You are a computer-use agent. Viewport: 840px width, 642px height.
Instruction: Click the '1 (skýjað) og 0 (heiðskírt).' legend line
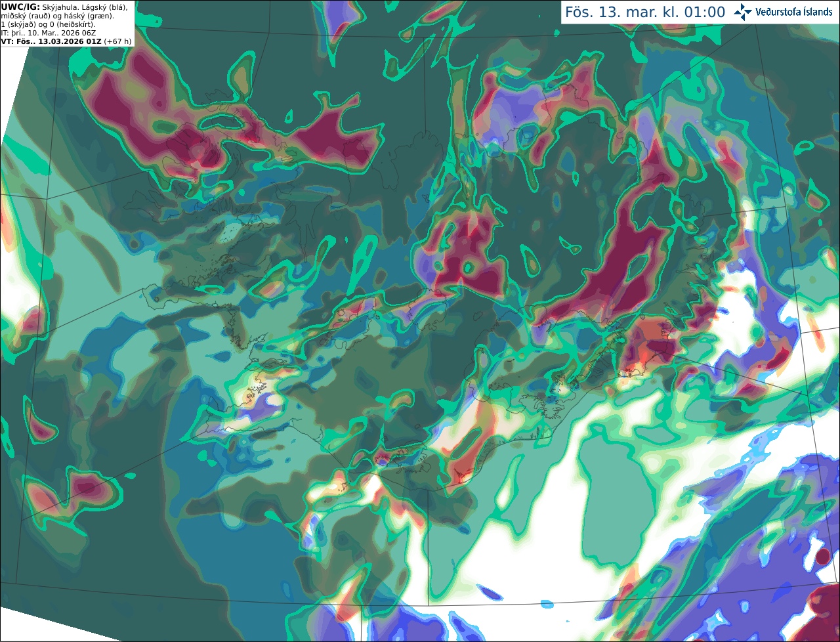click(x=48, y=24)
